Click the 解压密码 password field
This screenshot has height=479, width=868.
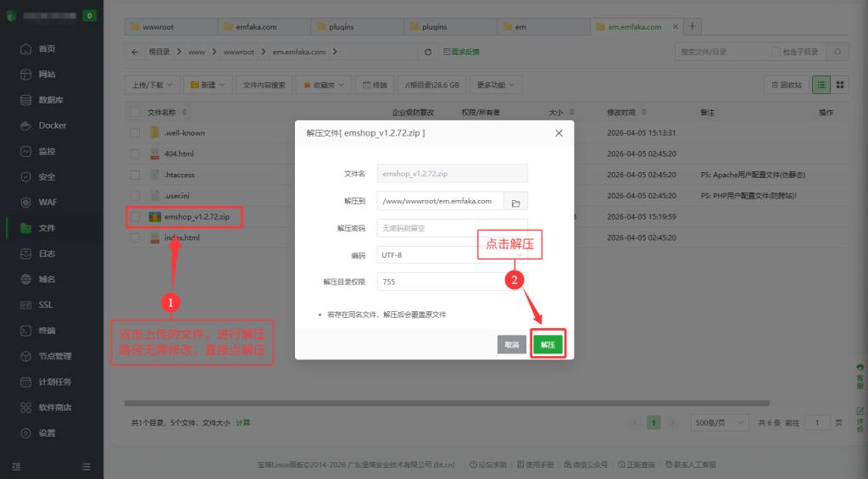pyautogui.click(x=453, y=228)
